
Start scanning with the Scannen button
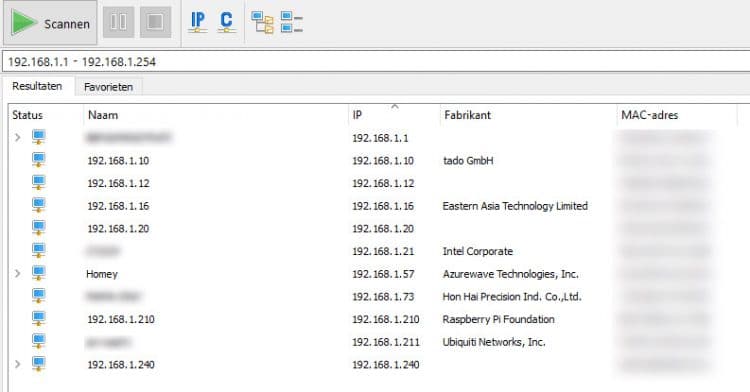pos(50,22)
